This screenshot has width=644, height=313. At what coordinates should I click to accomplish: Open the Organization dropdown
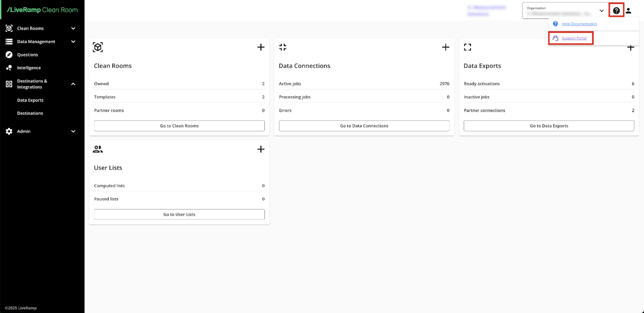click(601, 10)
